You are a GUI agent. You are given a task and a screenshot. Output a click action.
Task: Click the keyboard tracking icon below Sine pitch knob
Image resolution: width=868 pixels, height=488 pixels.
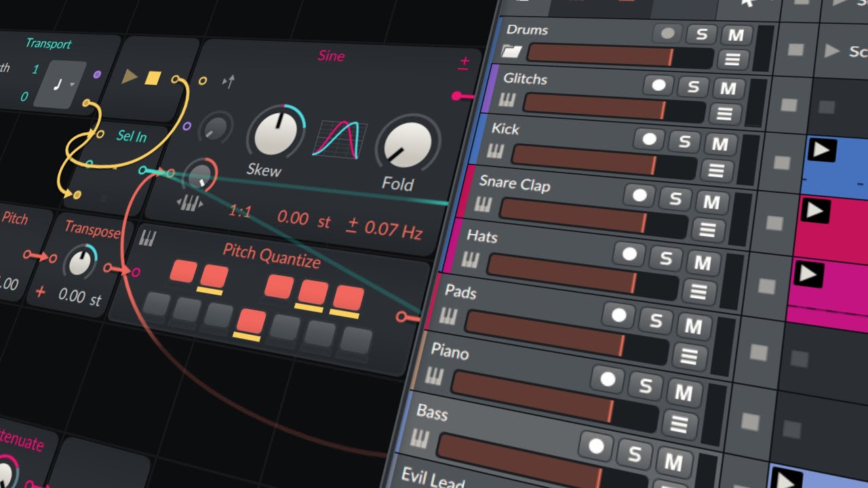coord(189,203)
